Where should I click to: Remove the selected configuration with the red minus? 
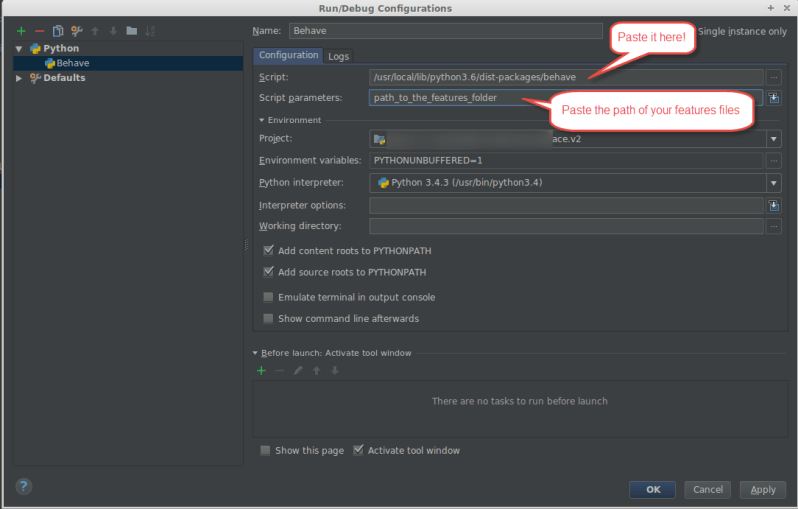[x=39, y=31]
